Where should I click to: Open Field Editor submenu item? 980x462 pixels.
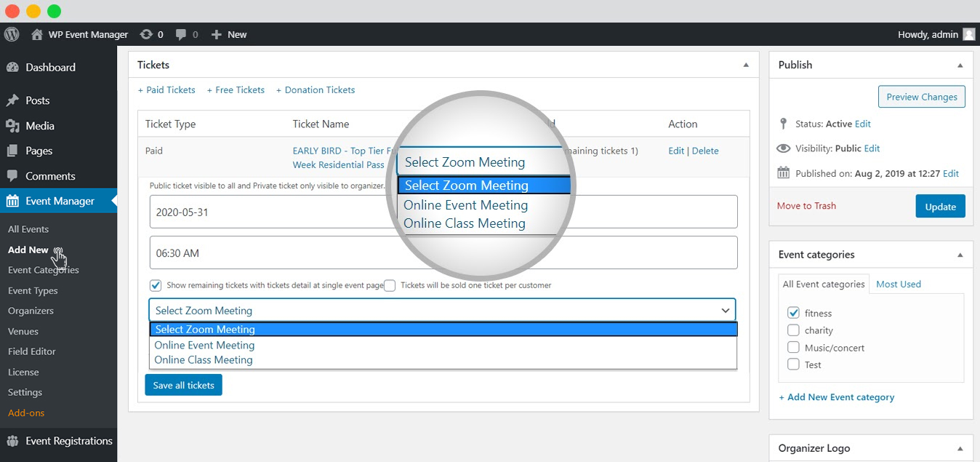pyautogui.click(x=32, y=351)
